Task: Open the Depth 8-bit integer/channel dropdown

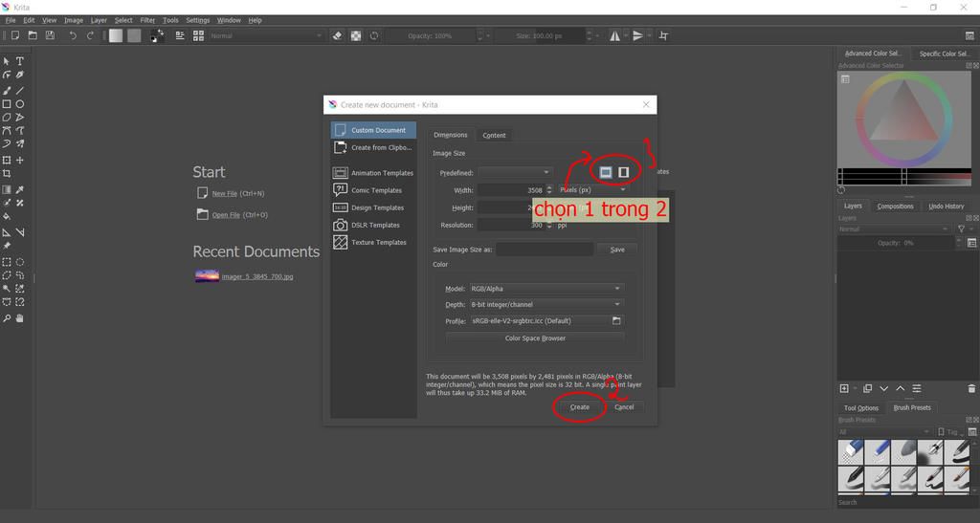Action: pos(546,305)
